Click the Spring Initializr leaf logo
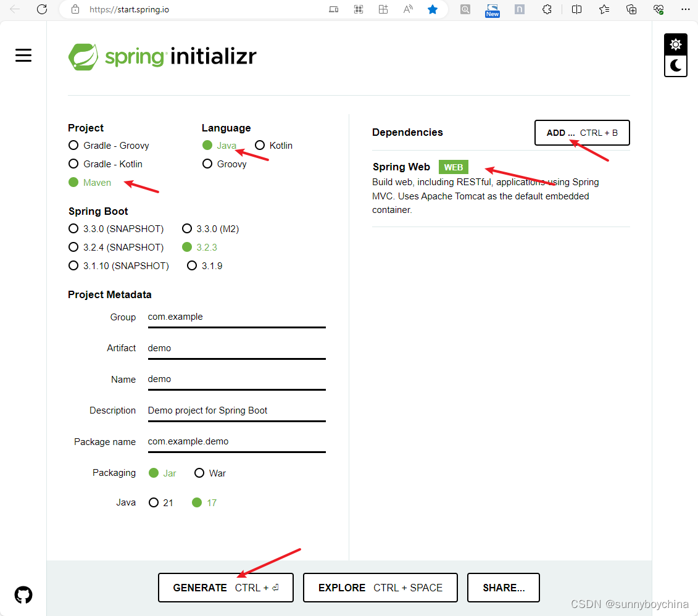Viewport: 698px width, 616px height. coord(83,57)
